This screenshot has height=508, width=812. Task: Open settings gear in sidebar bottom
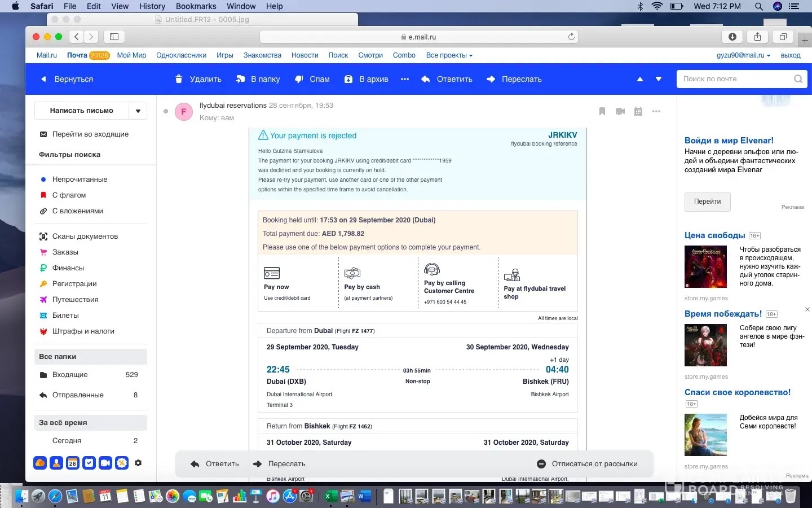point(138,463)
